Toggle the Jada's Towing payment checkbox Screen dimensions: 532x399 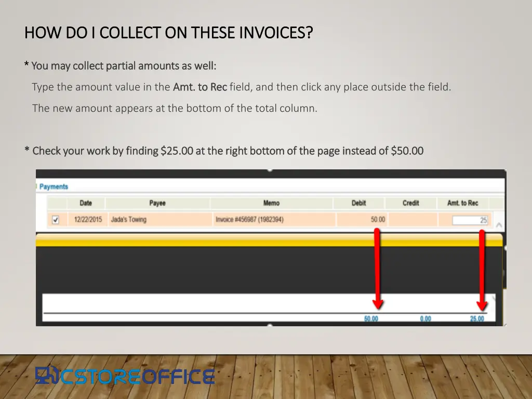tap(56, 220)
